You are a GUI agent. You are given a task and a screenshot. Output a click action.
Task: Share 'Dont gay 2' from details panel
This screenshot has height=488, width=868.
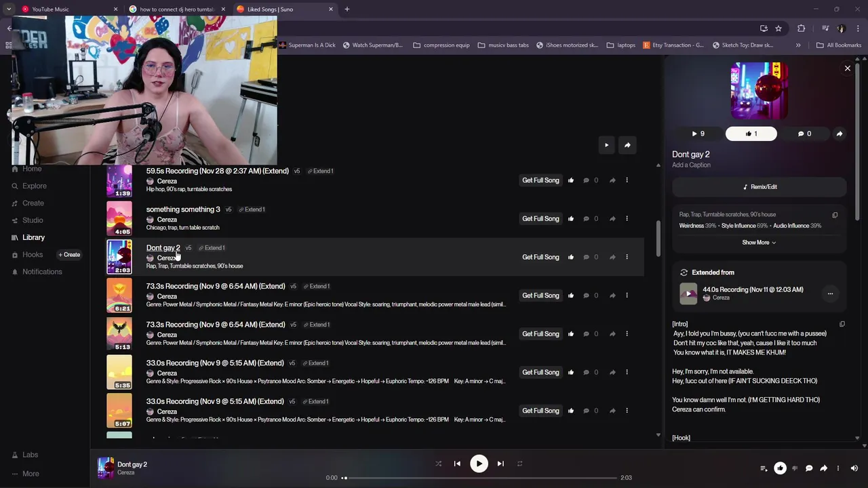tap(840, 134)
